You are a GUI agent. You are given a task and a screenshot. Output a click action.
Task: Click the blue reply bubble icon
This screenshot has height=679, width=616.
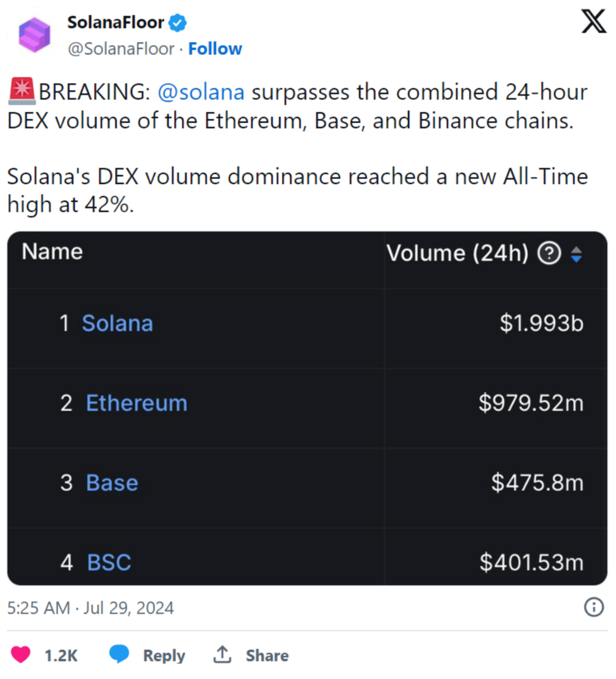click(x=119, y=654)
